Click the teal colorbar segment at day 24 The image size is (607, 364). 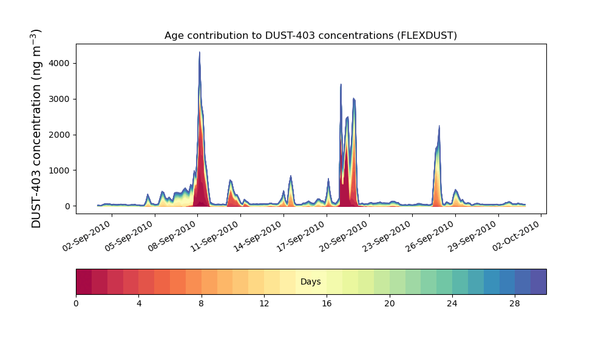pos(460,281)
